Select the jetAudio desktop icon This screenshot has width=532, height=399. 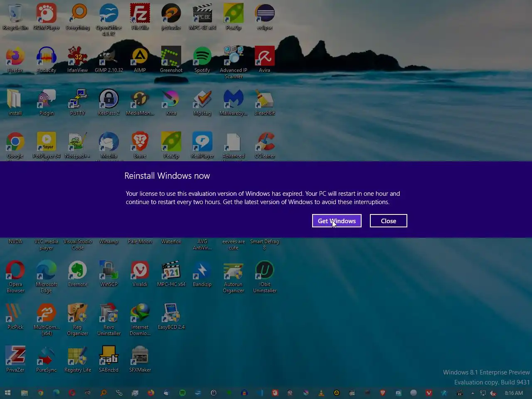tap(171, 17)
